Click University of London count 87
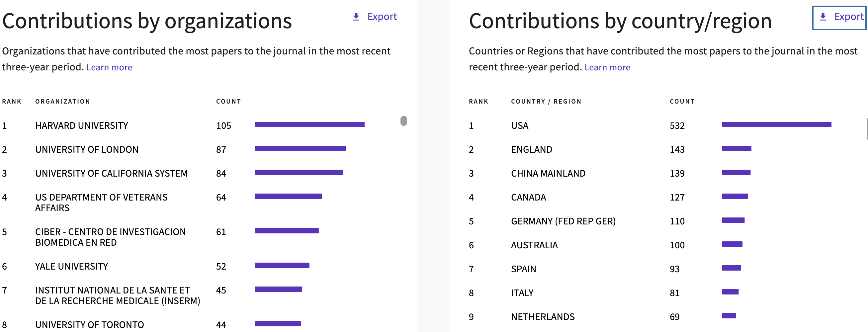Screen dimensions: 868x332 221,150
